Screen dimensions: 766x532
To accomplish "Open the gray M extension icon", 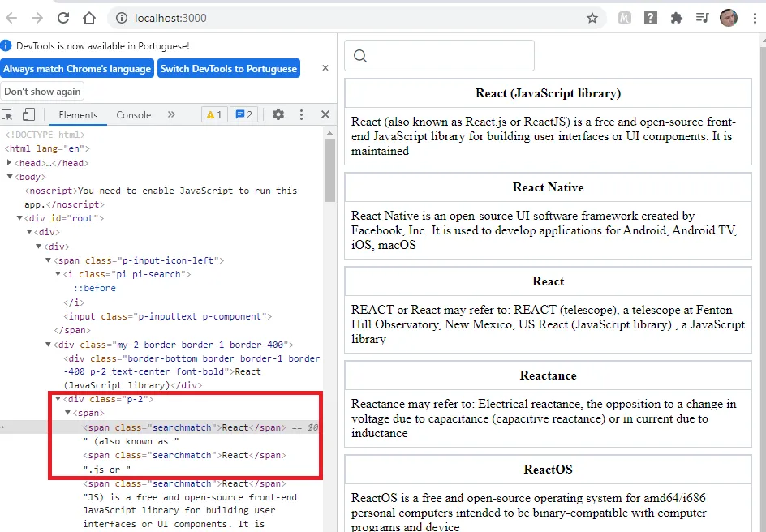I will click(x=624, y=18).
